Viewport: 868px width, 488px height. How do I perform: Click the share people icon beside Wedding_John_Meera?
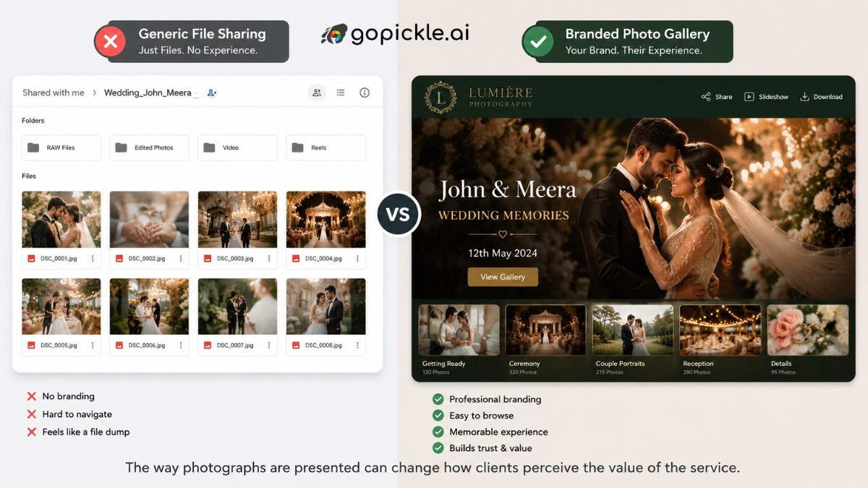[212, 93]
